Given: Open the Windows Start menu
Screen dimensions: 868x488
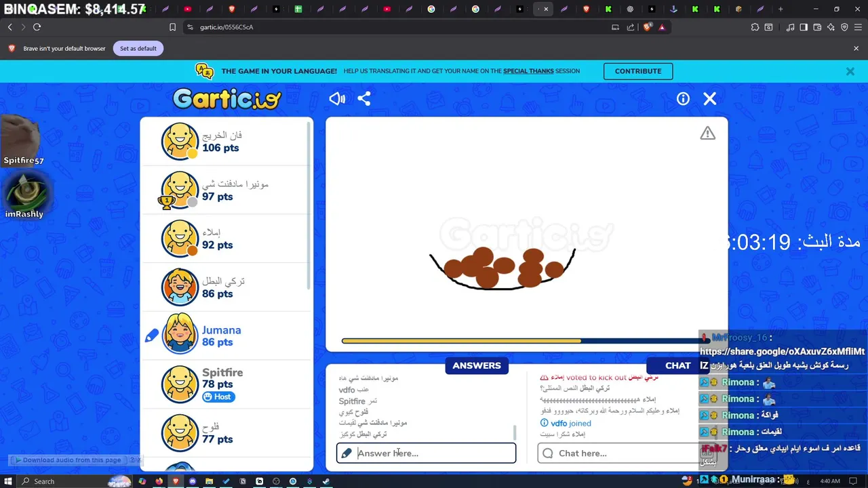Looking at the screenshot, I should click(x=7, y=481).
